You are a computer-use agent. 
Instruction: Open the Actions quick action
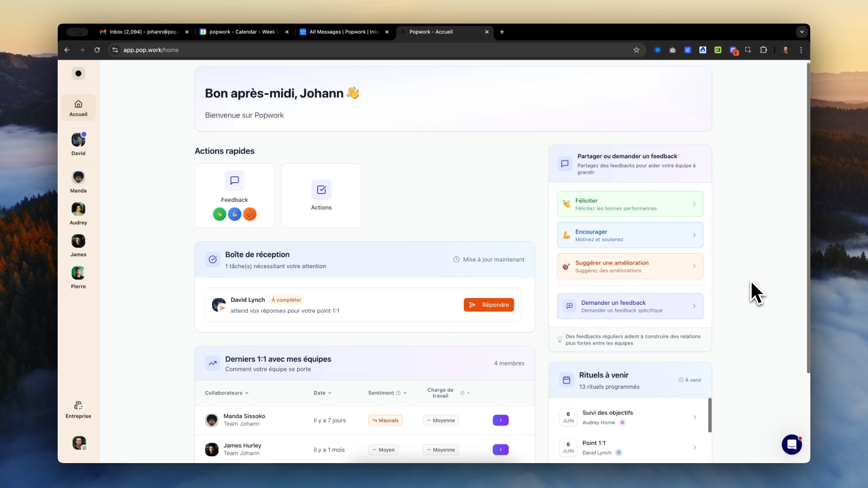point(321,195)
